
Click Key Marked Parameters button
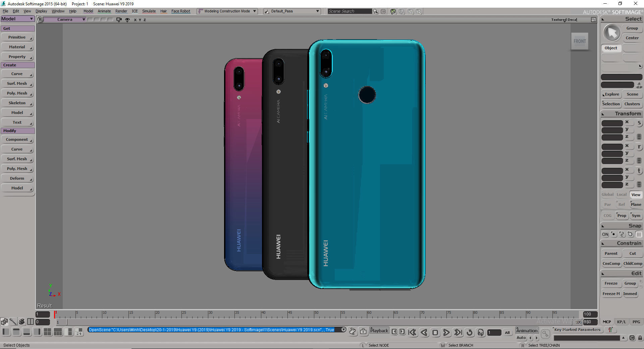click(x=577, y=330)
